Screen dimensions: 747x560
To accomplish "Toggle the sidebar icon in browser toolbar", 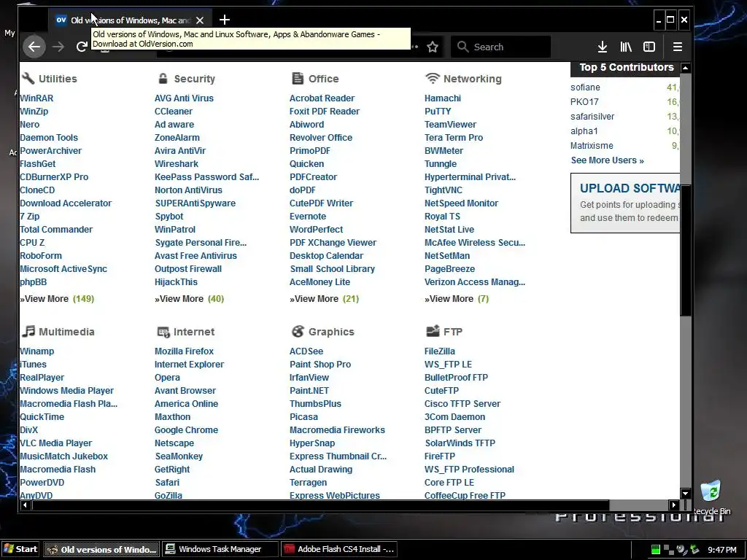I will click(x=649, y=47).
